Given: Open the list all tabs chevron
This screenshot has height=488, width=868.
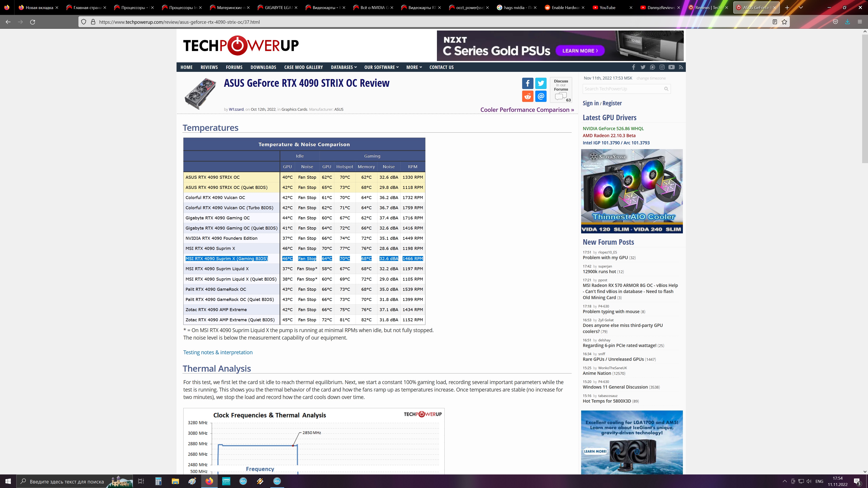Looking at the screenshot, I should (801, 7).
